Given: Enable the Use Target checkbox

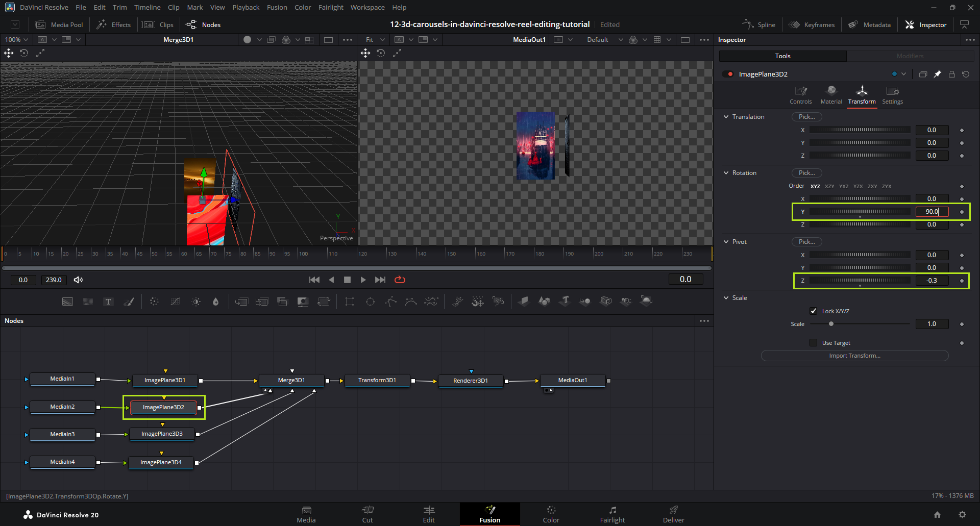Looking at the screenshot, I should click(x=814, y=343).
